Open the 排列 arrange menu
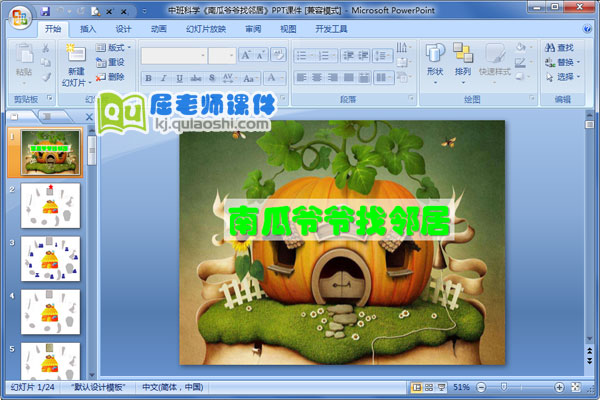This screenshot has width=600, height=400. (x=463, y=63)
